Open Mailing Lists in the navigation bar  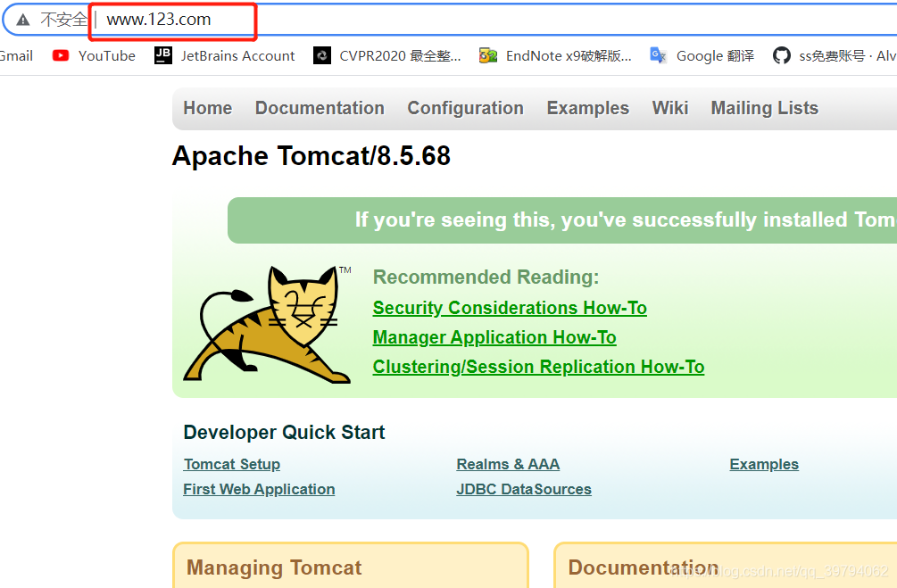point(764,108)
